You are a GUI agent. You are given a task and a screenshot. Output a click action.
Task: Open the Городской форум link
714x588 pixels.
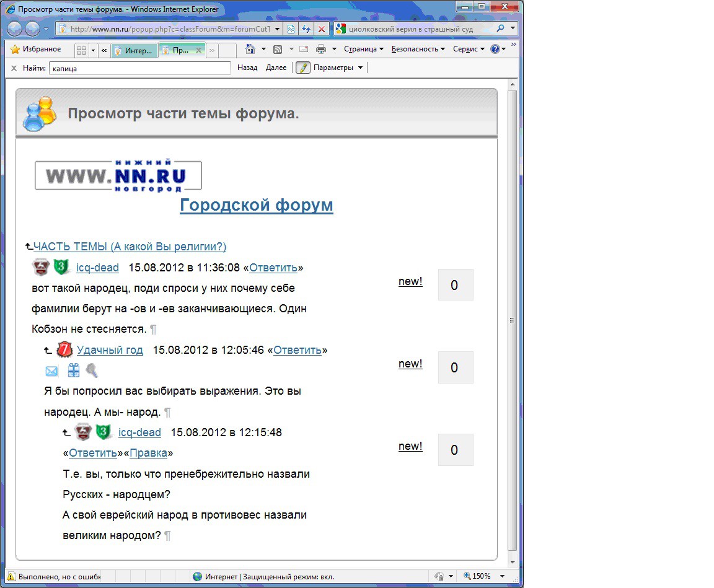[x=257, y=205]
